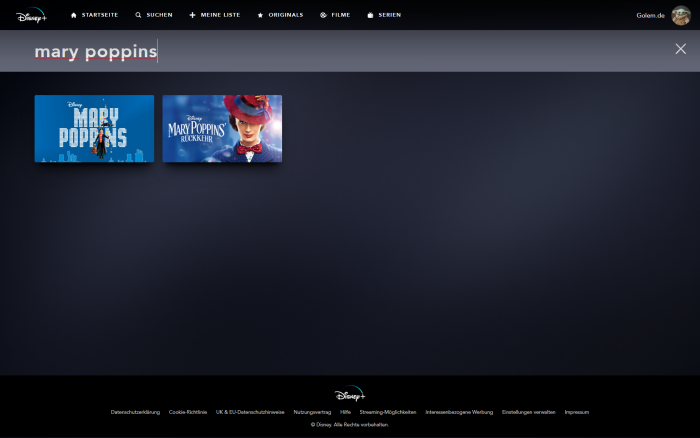Open the Filme section

335,15
